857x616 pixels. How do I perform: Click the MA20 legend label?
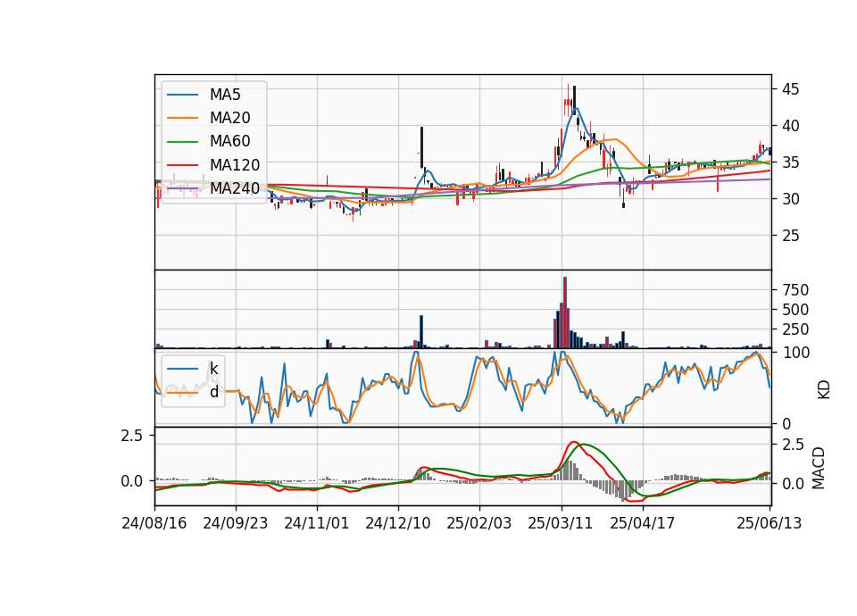click(229, 118)
